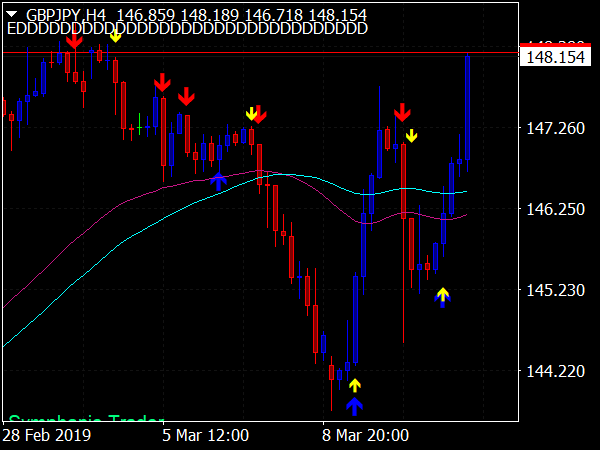Click the tall last blue candle reaching 148.154
The height and width of the screenshot is (450, 600).
click(x=467, y=108)
